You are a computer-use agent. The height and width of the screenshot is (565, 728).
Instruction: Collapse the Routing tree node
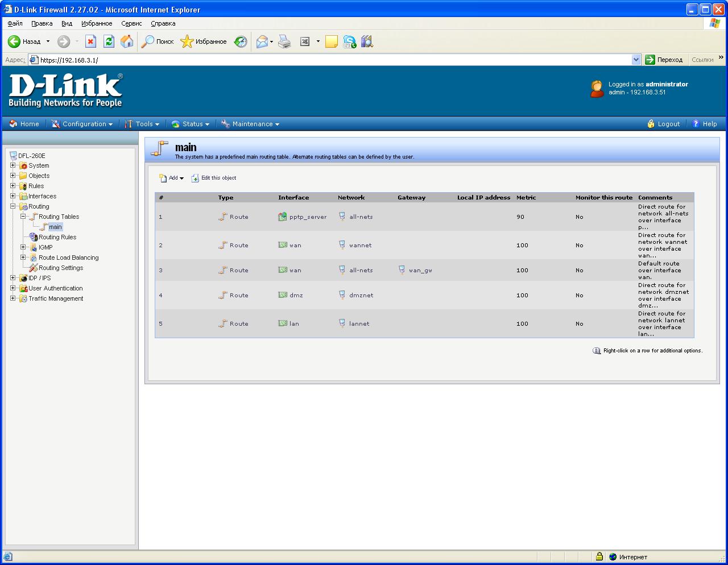(13, 206)
